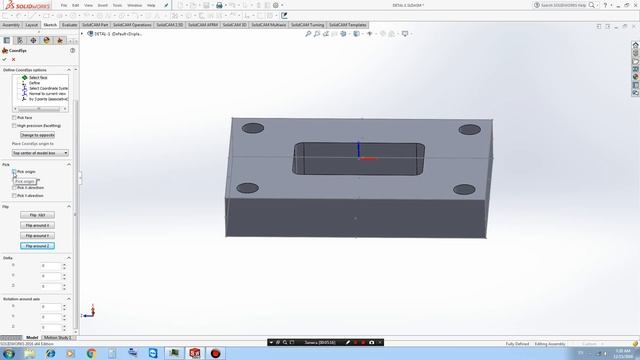Cancel CoordSys with the red X
The image size is (640, 360).
13,60
